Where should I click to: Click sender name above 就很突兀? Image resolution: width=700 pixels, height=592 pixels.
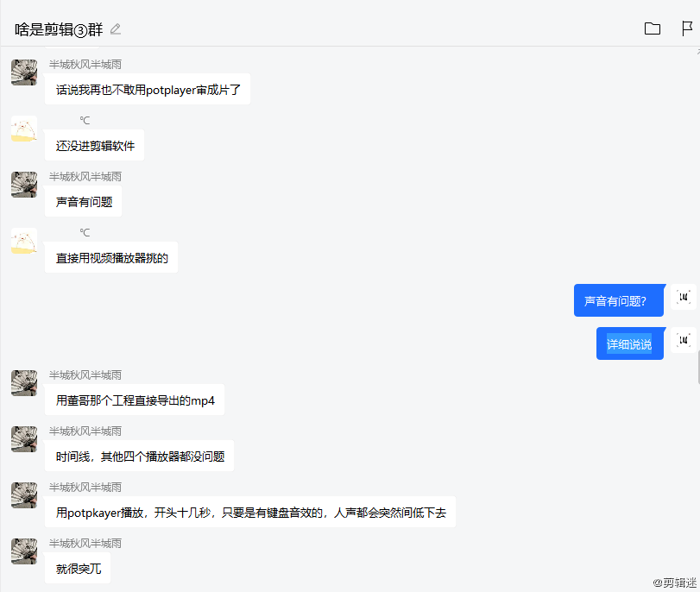pyautogui.click(x=85, y=544)
